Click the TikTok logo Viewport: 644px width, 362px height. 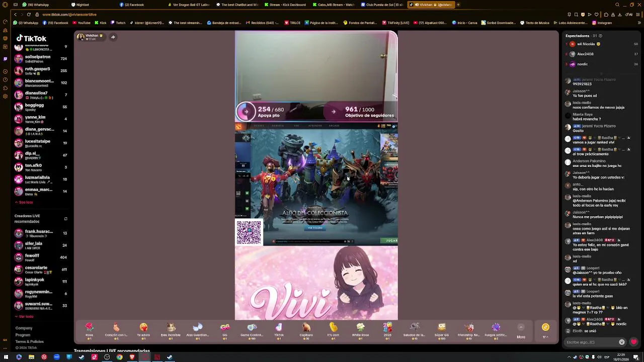pyautogui.click(x=31, y=38)
